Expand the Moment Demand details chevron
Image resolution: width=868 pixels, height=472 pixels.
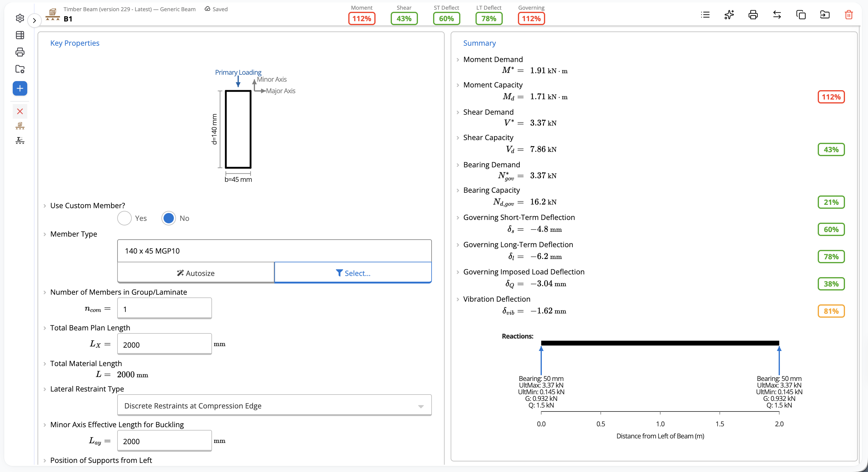(x=458, y=60)
